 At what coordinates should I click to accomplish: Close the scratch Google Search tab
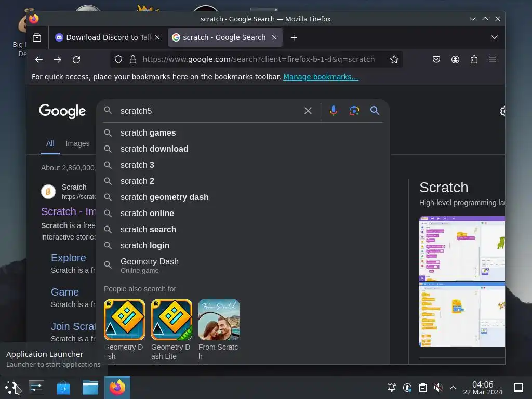point(274,37)
